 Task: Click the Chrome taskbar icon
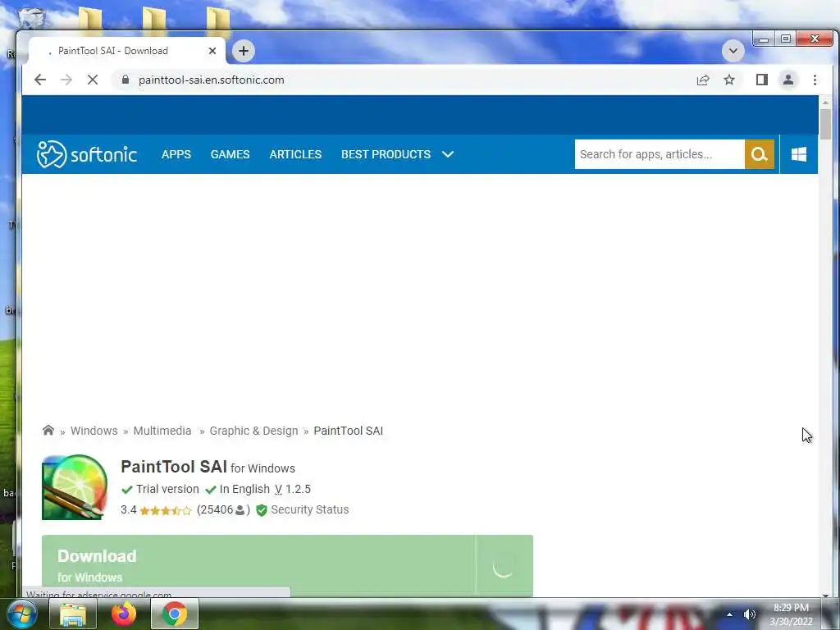coord(174,614)
